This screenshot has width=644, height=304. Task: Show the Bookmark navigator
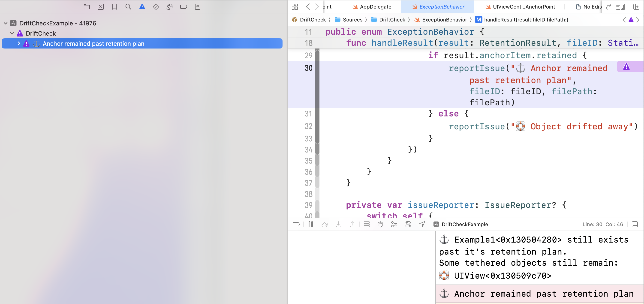click(x=114, y=7)
